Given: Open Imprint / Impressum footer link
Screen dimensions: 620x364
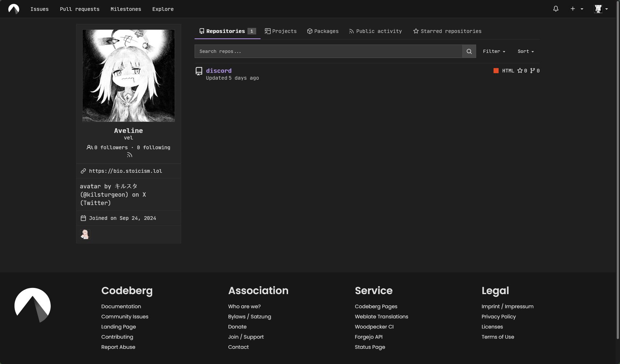Looking at the screenshot, I should 507,306.
